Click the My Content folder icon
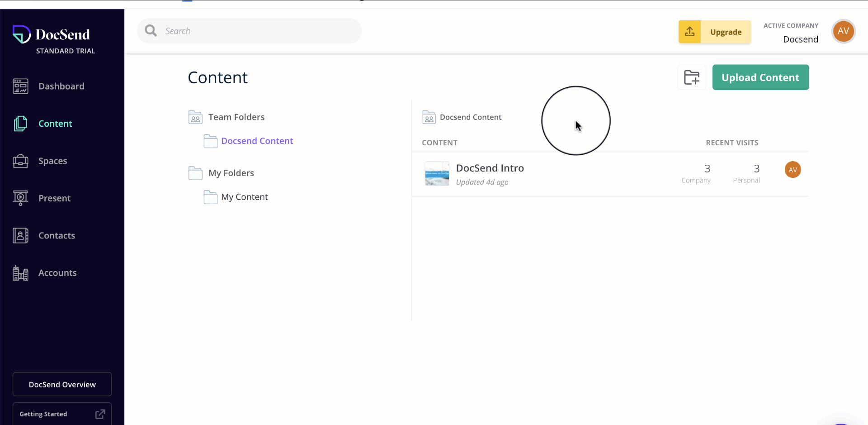This screenshot has height=425, width=868. pos(211,197)
